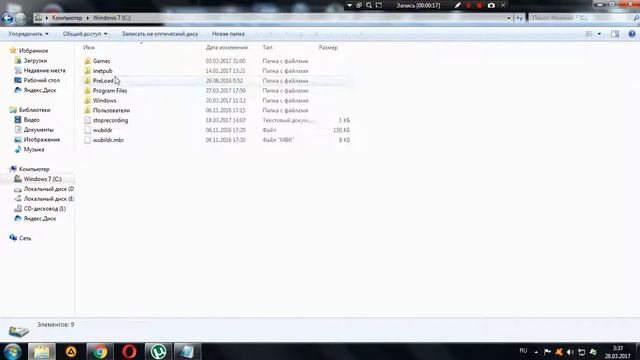The height and width of the screenshot is (360, 640).
Task: Open Яндекс.Диск under Избранное
Action: click(x=40, y=90)
